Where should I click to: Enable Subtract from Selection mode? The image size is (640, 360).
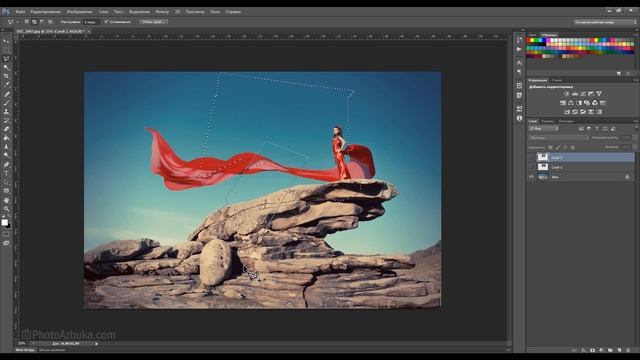pyautogui.click(x=42, y=22)
